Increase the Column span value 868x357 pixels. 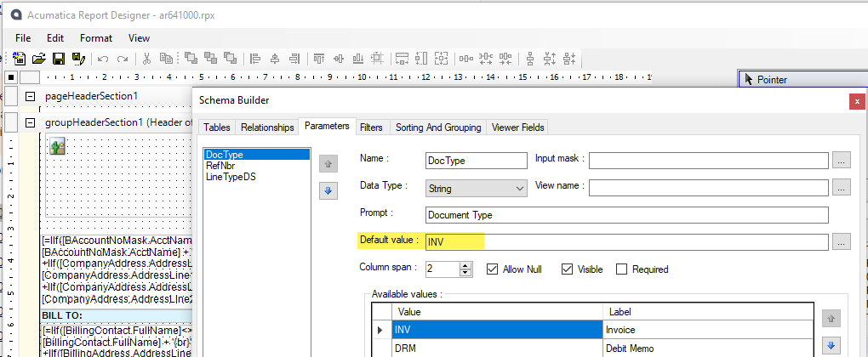click(465, 266)
